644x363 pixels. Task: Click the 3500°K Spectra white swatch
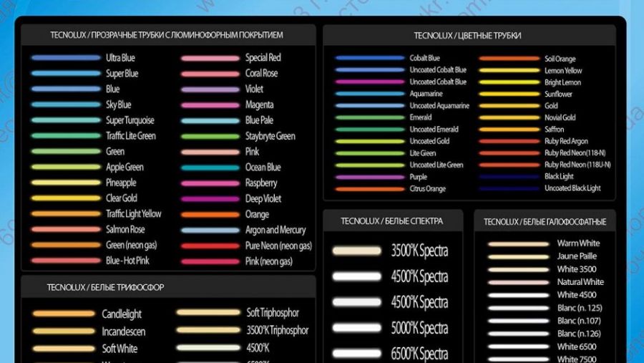357,251
